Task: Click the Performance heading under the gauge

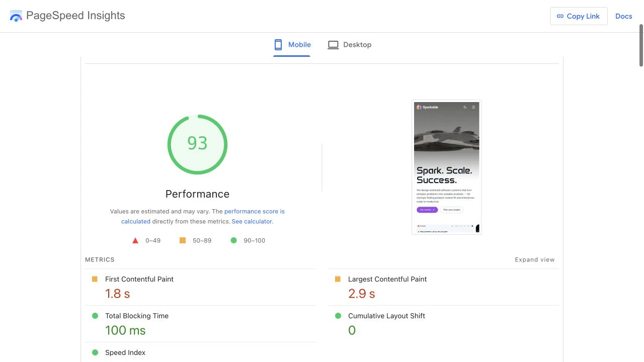Action: [197, 194]
